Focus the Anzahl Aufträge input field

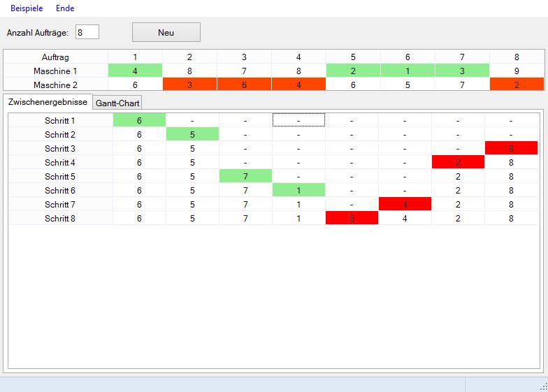click(87, 32)
